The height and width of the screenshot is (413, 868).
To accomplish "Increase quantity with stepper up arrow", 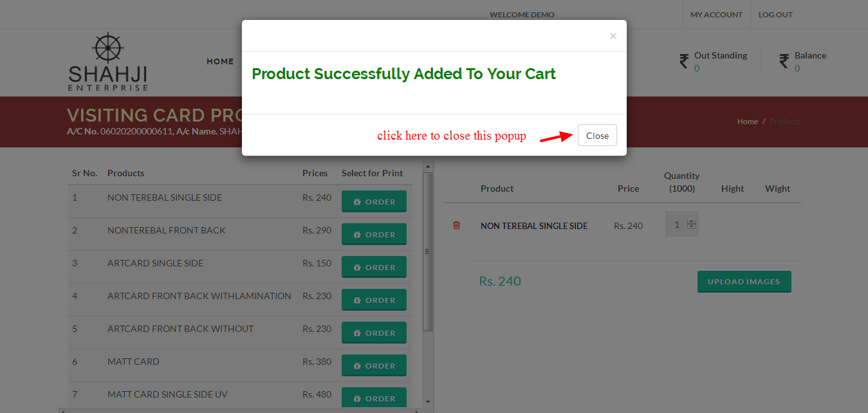I will point(692,222).
